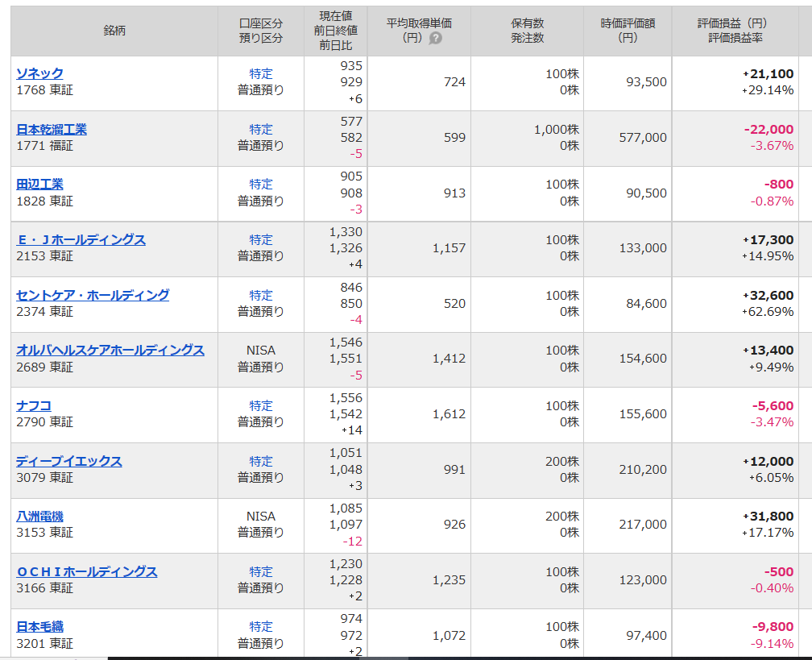The width and height of the screenshot is (812, 660).
Task: Open ディーブイエックス stock link
Action: (69, 461)
